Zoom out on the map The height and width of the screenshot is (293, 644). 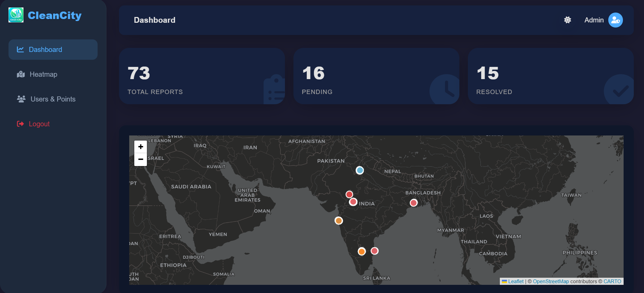pyautogui.click(x=140, y=159)
